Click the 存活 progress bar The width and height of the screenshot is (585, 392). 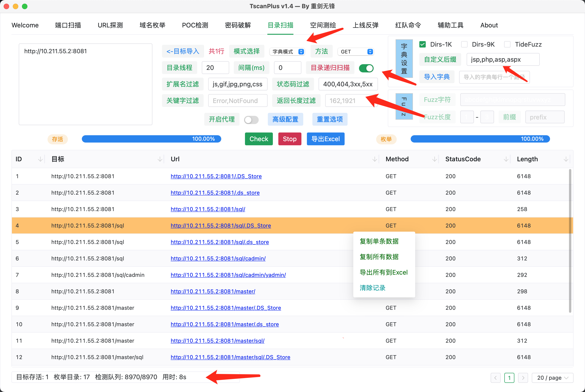151,139
